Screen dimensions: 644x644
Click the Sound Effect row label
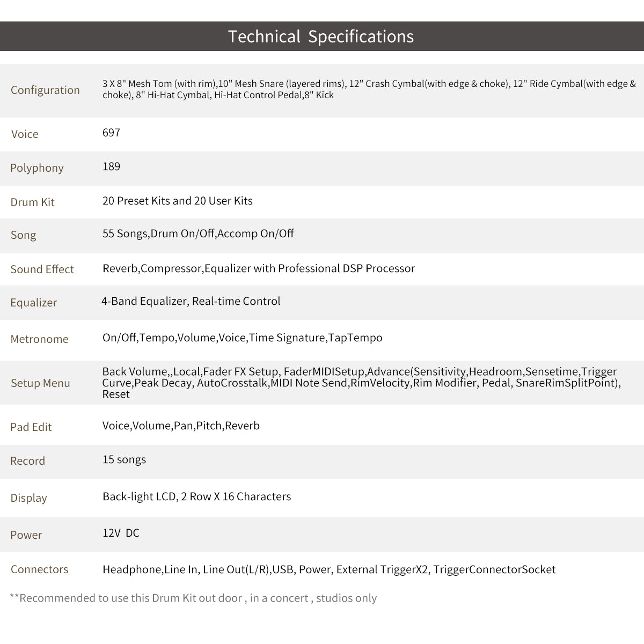[42, 269]
